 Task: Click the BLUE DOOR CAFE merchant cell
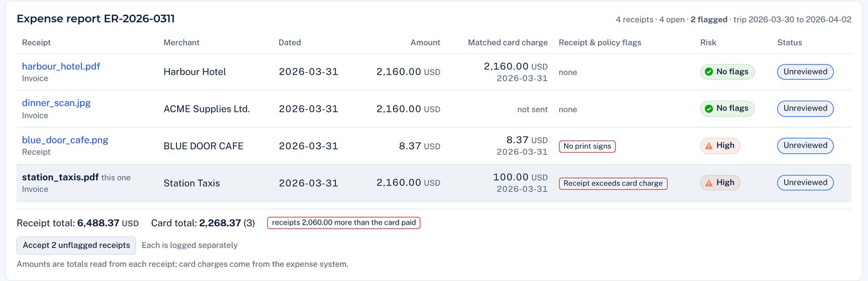pyautogui.click(x=203, y=146)
